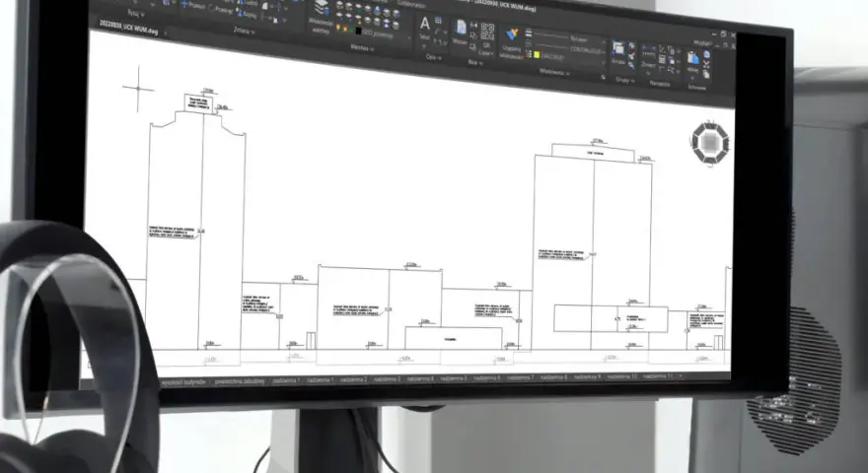
Task: Select the large Tekst (A) tool
Action: pos(424,24)
